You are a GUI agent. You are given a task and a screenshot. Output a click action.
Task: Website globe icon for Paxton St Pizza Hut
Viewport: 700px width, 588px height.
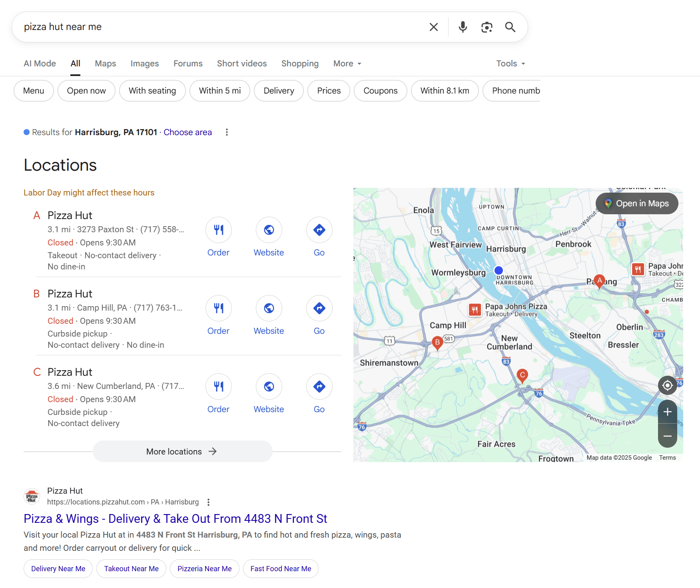click(269, 230)
